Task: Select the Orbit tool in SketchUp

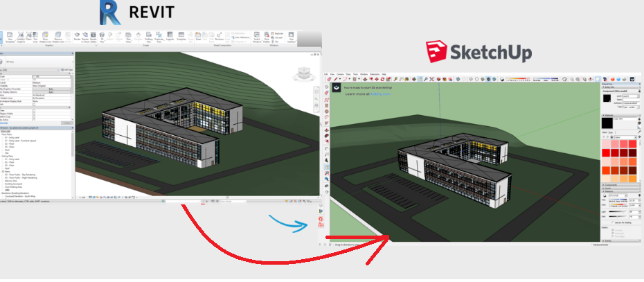Action: pyautogui.click(x=414, y=79)
